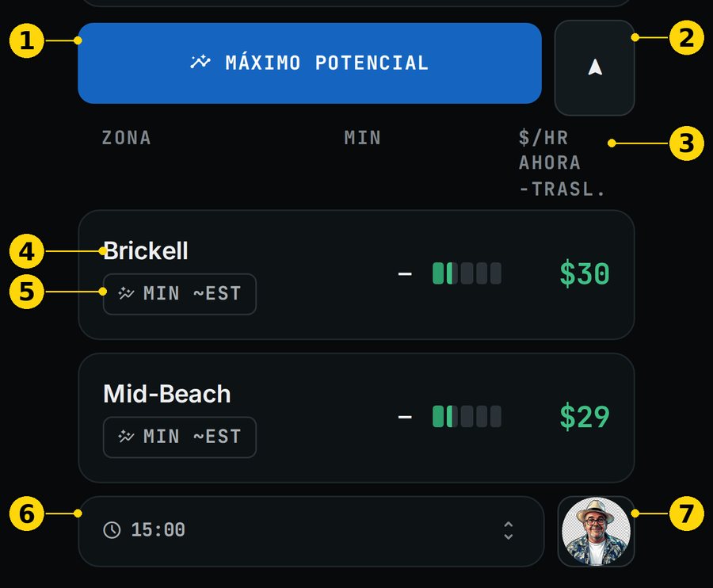Viewport: 713px width, 588px height.
Task: Click the $29 hourly rate
Action: point(585,417)
